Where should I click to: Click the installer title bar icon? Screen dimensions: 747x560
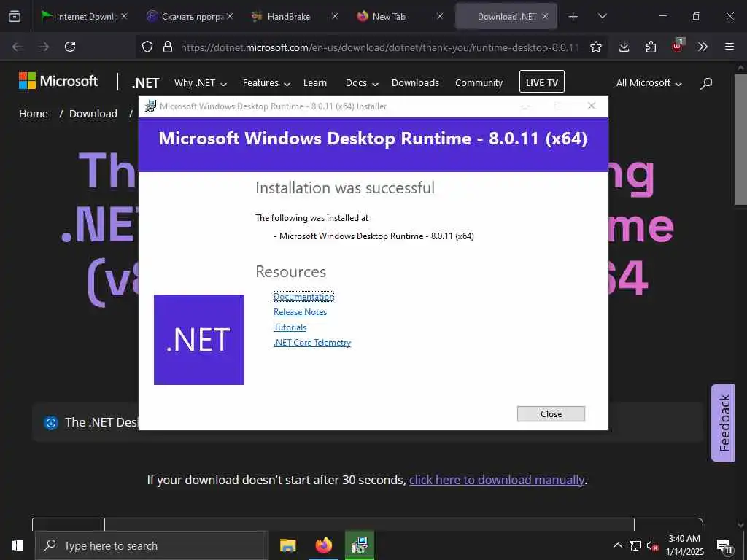click(150, 106)
